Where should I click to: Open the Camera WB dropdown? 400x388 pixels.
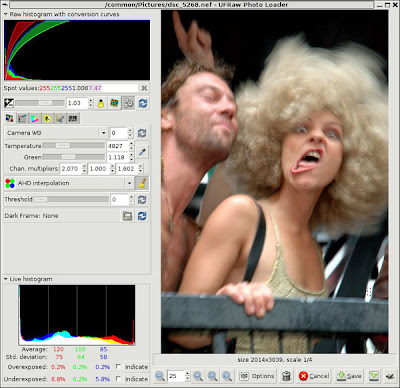pyautogui.click(x=56, y=133)
